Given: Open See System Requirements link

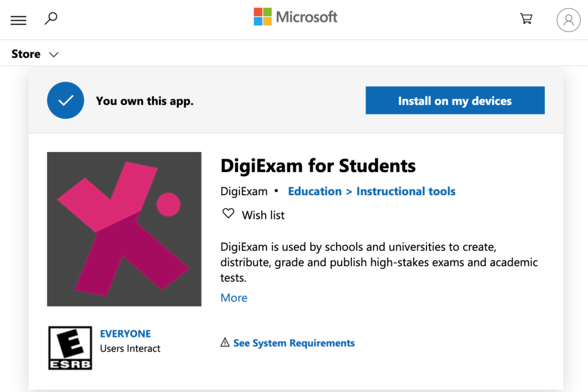Looking at the screenshot, I should point(294,343).
